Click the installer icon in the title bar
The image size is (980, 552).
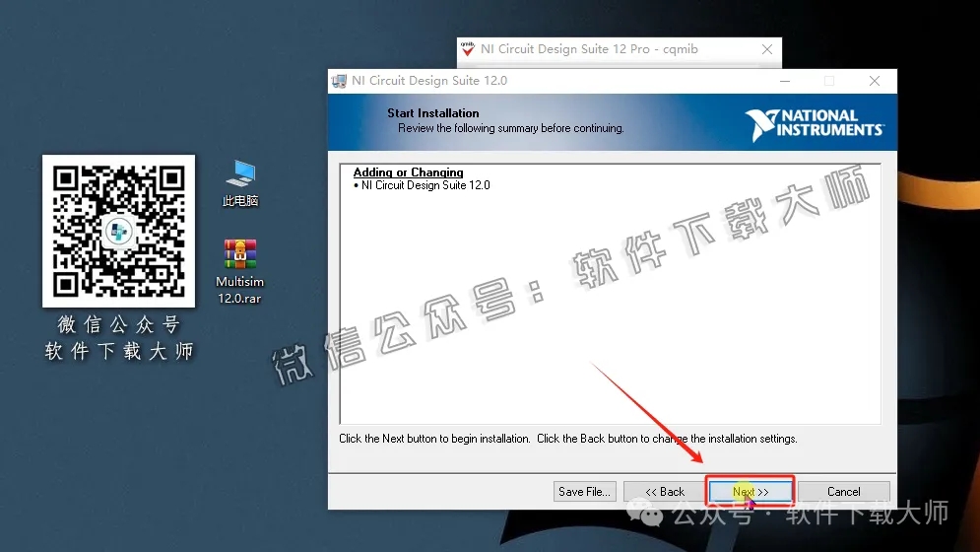point(340,81)
